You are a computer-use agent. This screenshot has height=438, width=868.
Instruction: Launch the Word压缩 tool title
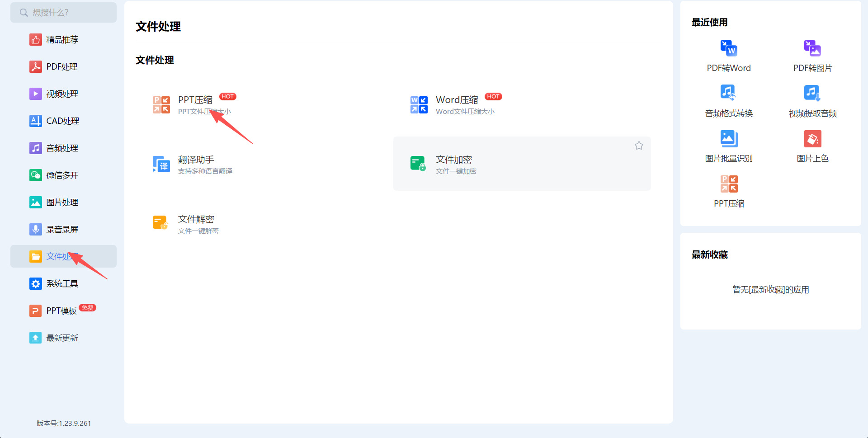[x=457, y=100]
